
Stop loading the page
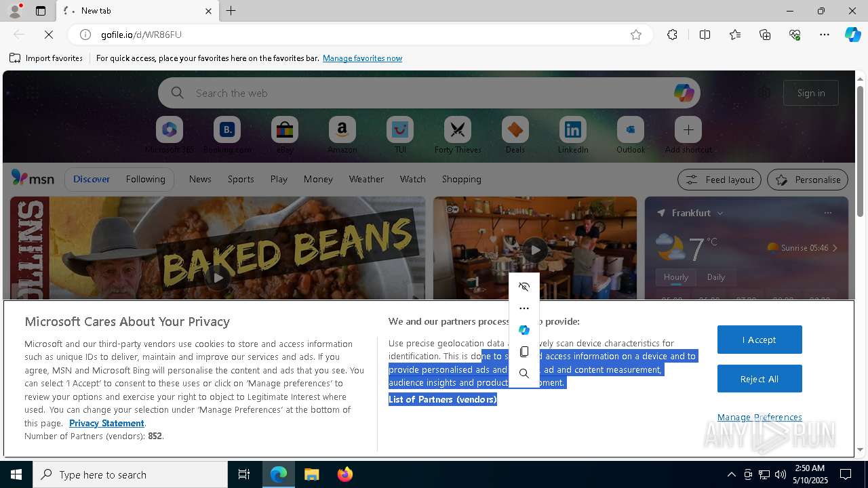click(x=49, y=35)
